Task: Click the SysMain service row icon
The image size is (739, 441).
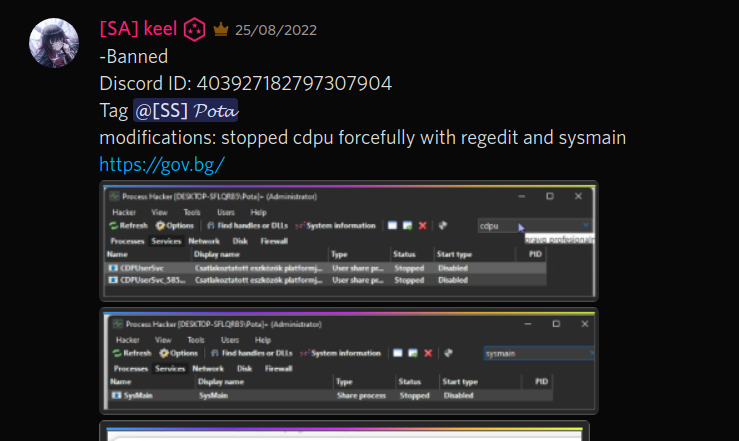Action: (116, 395)
